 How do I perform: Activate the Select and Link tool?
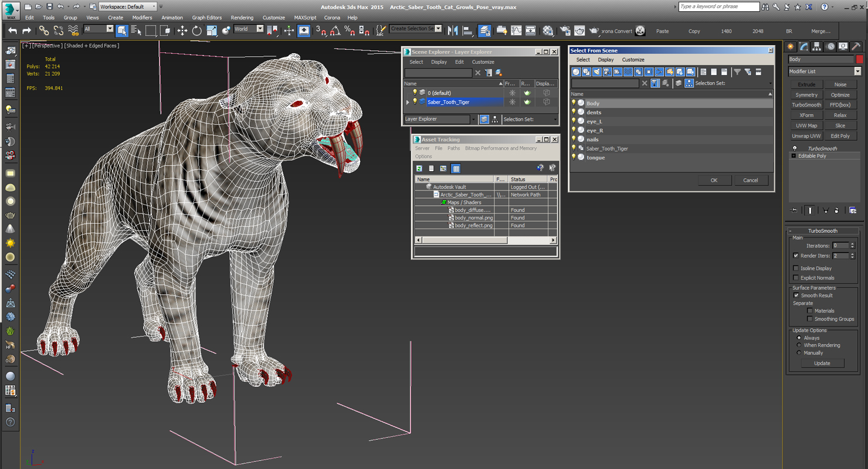tap(44, 30)
